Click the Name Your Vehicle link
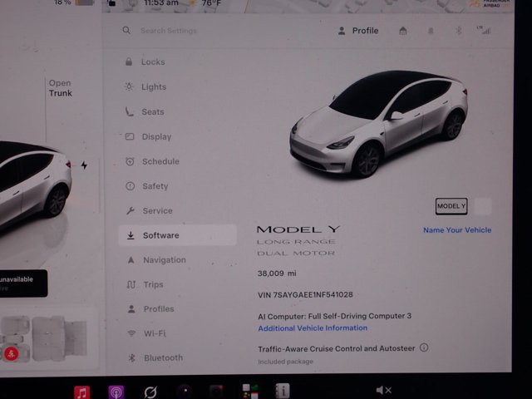 click(x=457, y=230)
